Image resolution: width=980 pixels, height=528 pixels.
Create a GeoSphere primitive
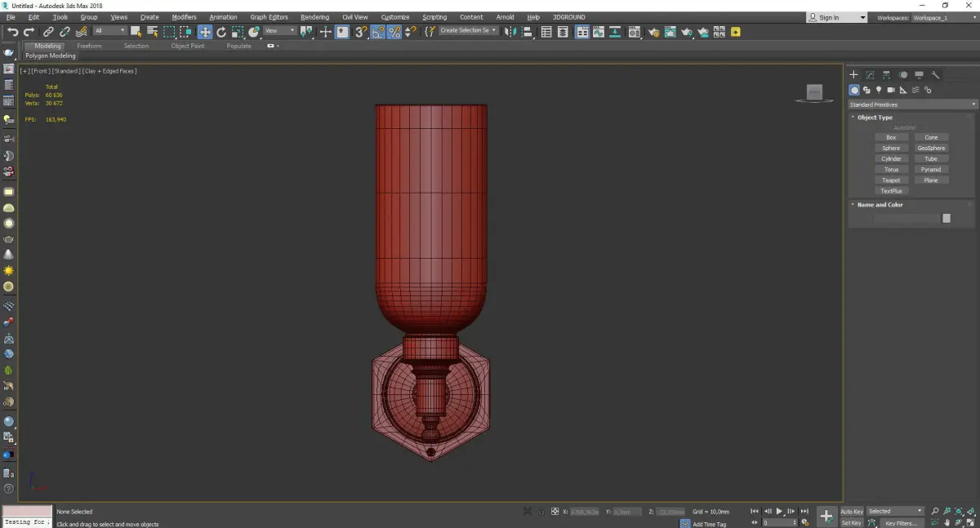[931, 148]
